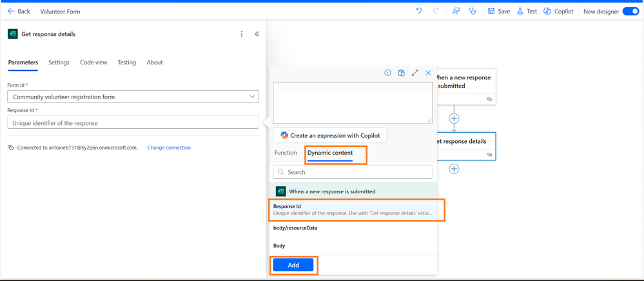Click the Change connection link

[169, 148]
